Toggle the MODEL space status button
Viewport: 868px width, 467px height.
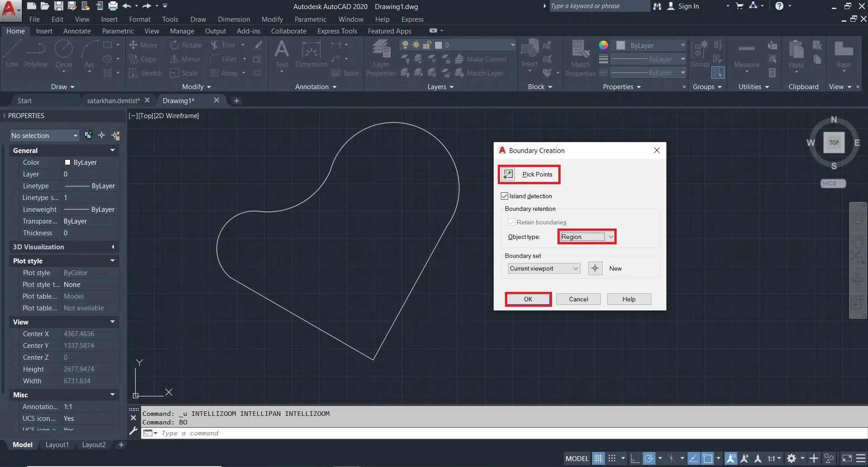577,458
